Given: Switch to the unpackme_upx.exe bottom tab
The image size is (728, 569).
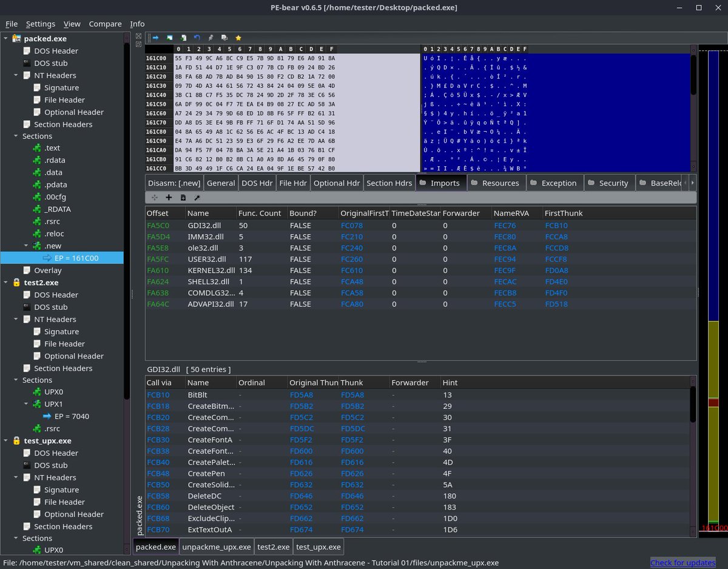Looking at the screenshot, I should coord(216,546).
